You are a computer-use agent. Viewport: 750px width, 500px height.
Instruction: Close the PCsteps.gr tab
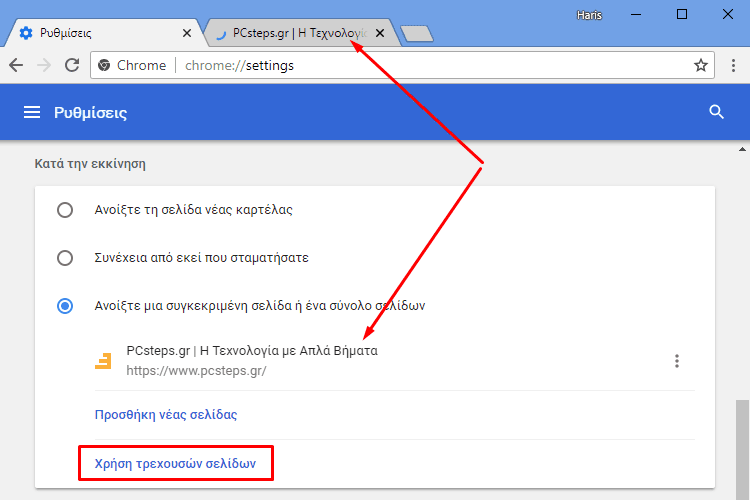(380, 33)
